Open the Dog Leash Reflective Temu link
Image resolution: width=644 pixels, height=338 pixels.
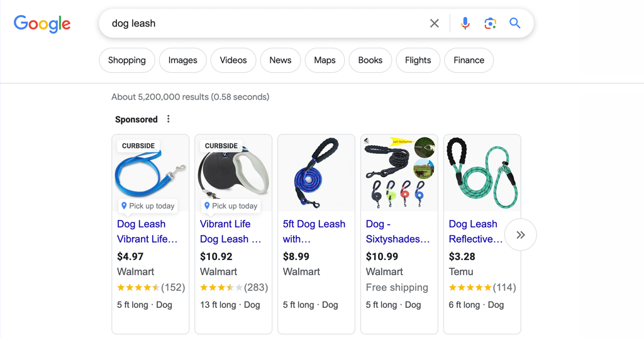(x=475, y=231)
